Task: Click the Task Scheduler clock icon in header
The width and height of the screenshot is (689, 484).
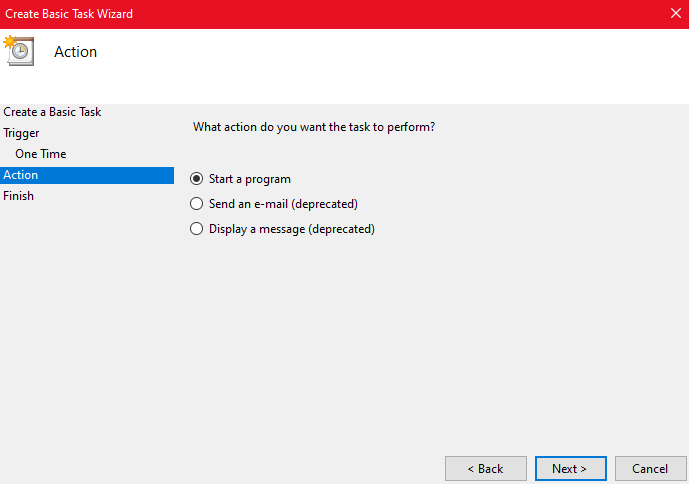Action: point(19,50)
